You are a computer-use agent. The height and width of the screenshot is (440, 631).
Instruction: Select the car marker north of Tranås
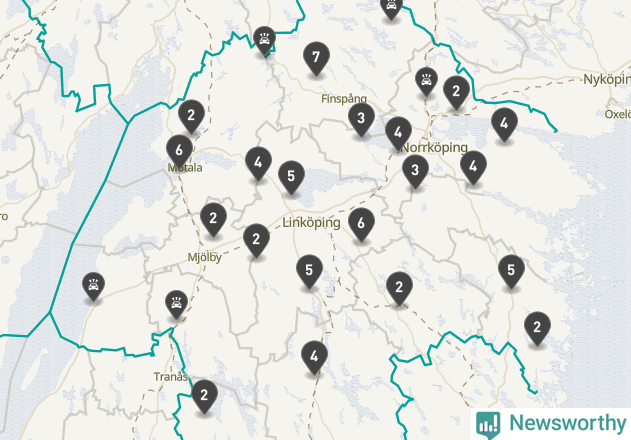coord(176,305)
